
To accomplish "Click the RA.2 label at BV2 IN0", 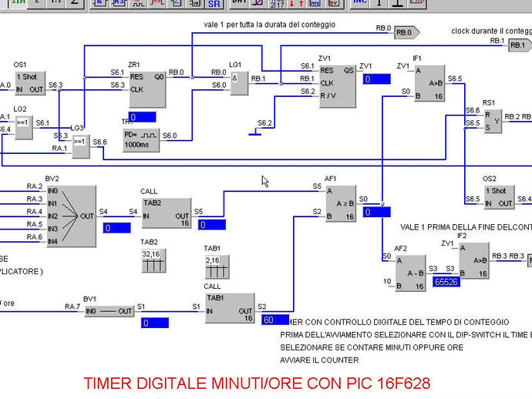I will click(35, 186).
